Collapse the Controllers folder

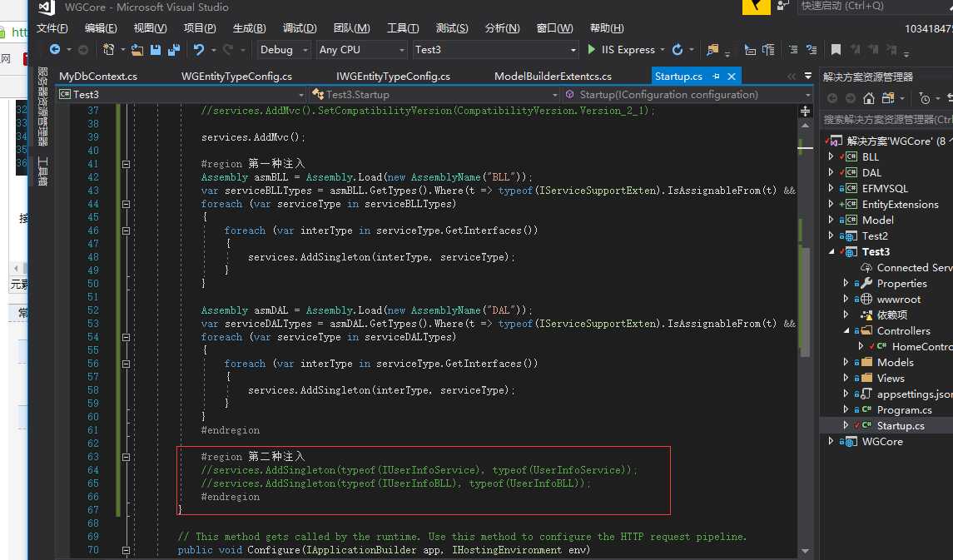[846, 330]
